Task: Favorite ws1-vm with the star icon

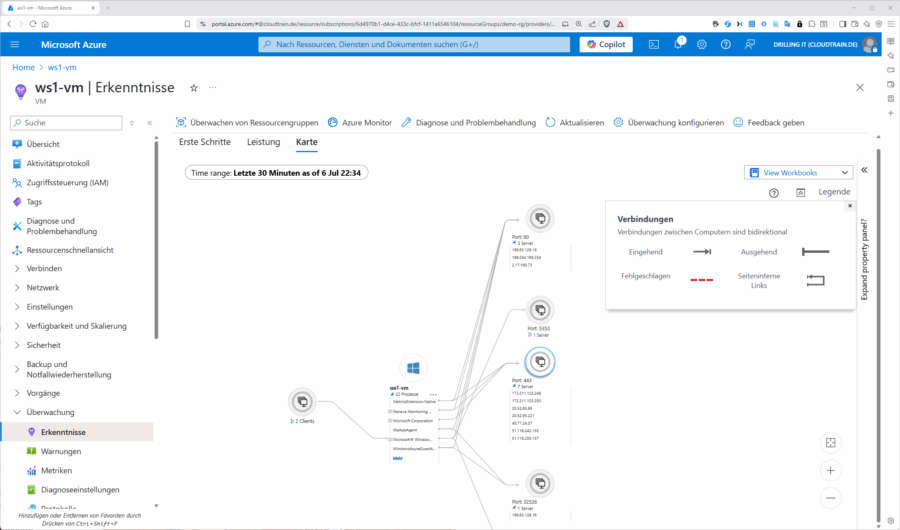Action: (194, 88)
